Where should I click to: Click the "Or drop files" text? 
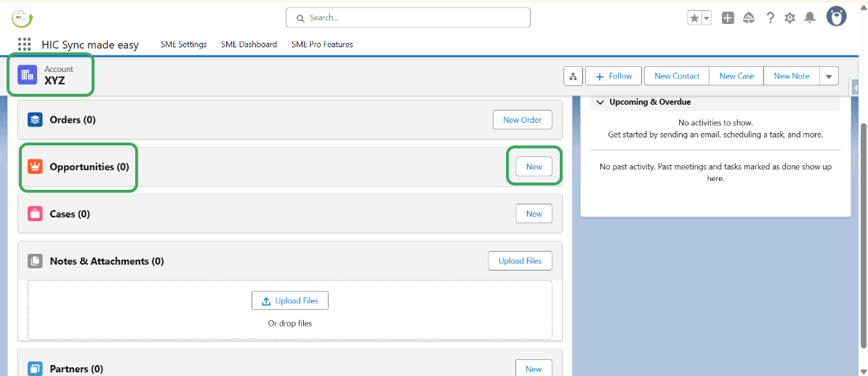coord(290,324)
